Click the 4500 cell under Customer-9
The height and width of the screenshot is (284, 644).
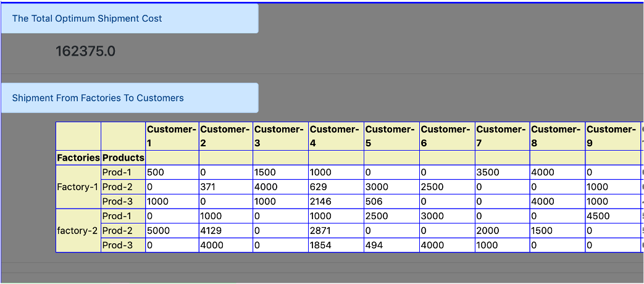pos(612,216)
